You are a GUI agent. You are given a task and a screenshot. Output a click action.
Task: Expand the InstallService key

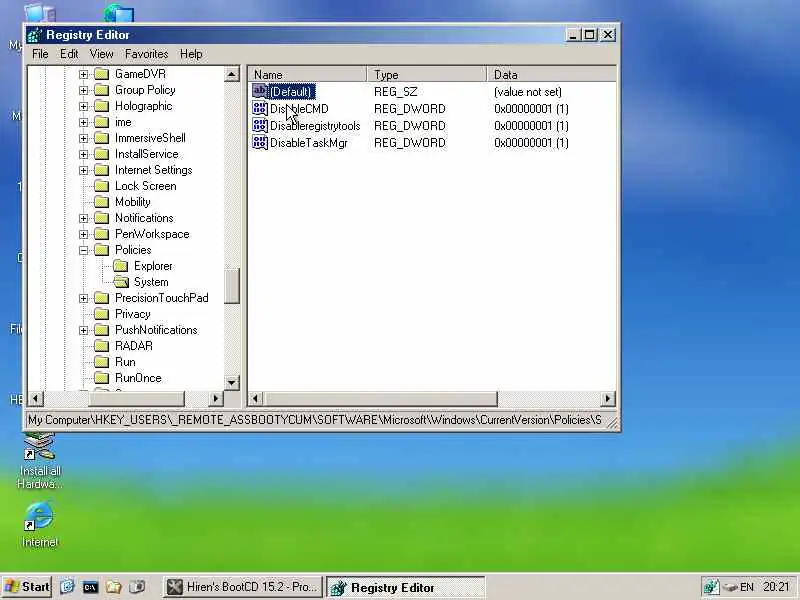click(x=83, y=154)
